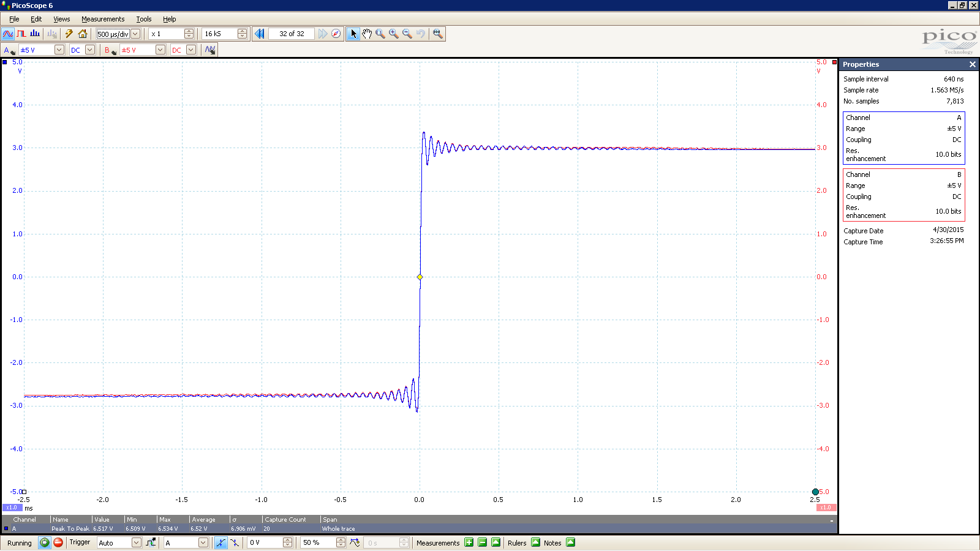The width and height of the screenshot is (980, 551).
Task: Open the Edit menu
Action: (36, 19)
